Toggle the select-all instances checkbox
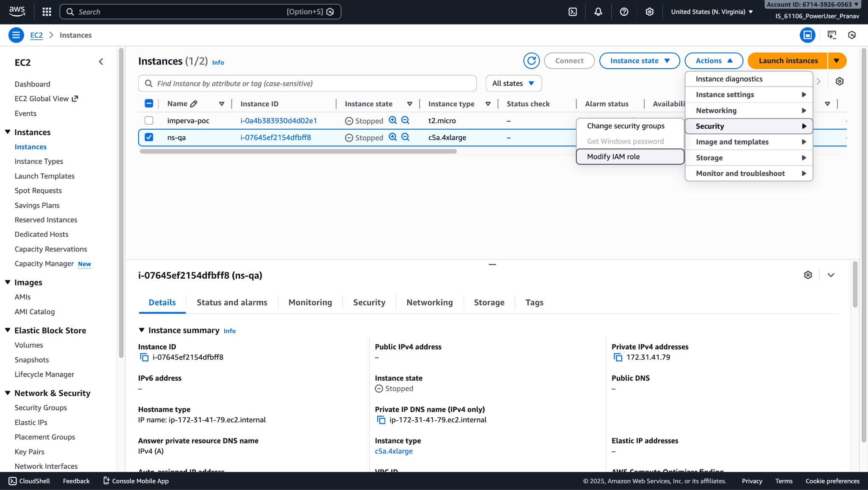Viewport: 868px width, 490px height. pos(149,104)
